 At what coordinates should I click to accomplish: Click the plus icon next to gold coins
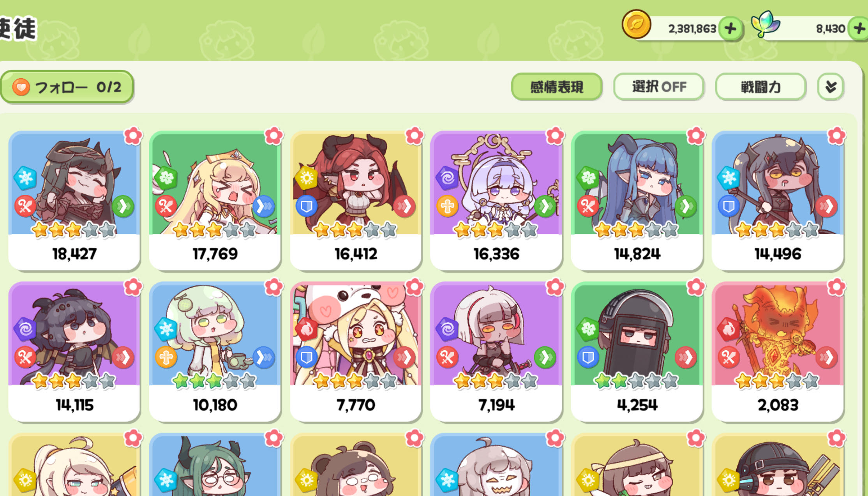coord(730,28)
